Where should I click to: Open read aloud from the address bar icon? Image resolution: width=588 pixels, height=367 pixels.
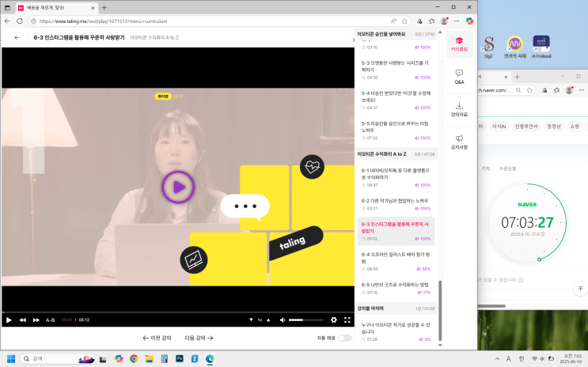[x=393, y=21]
